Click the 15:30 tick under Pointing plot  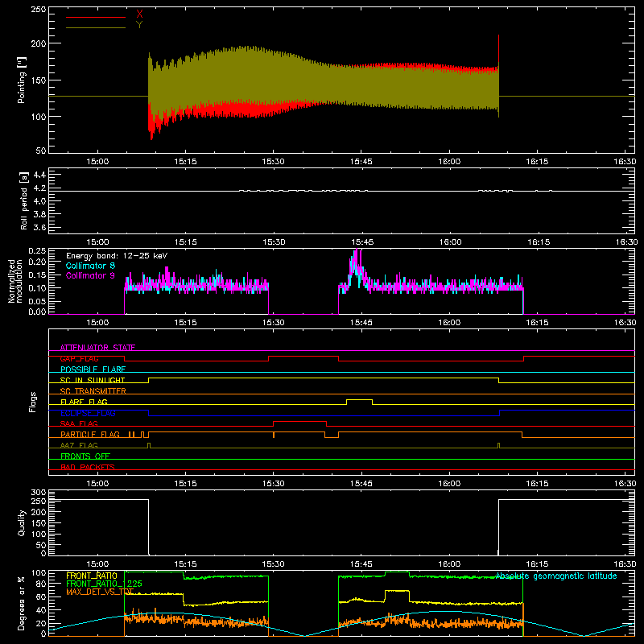point(273,162)
